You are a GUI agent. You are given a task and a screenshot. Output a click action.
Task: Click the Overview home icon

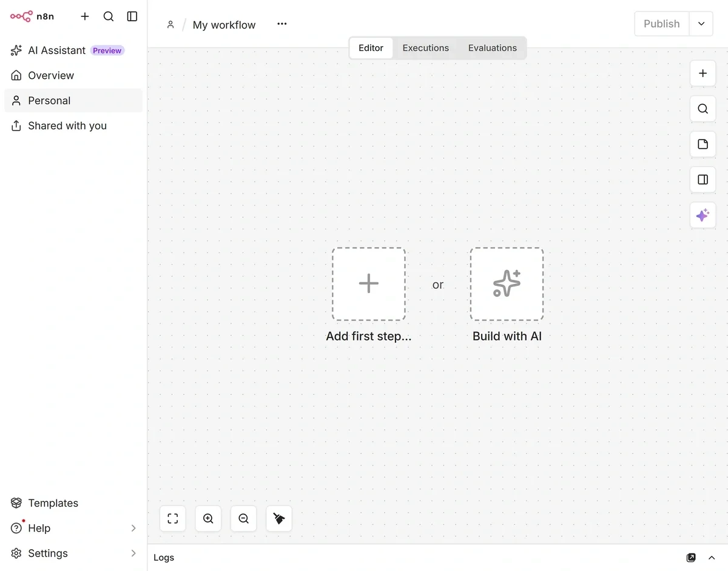(x=16, y=75)
